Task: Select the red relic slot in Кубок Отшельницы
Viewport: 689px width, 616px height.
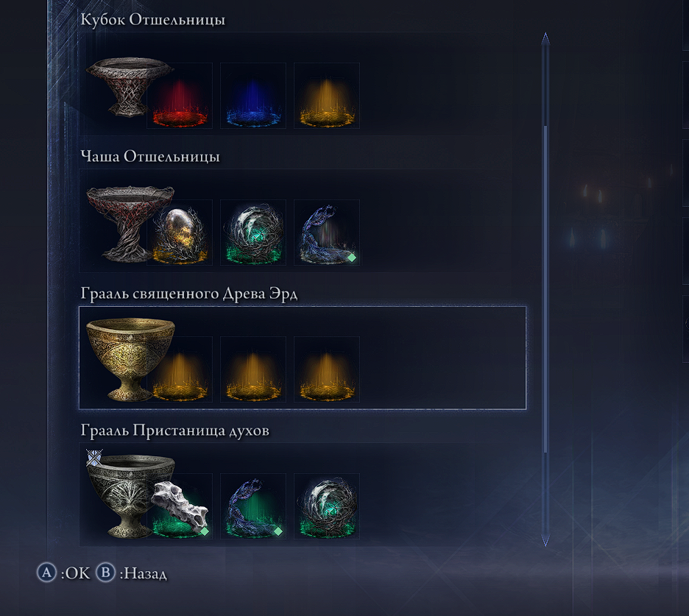Action: pos(180,96)
